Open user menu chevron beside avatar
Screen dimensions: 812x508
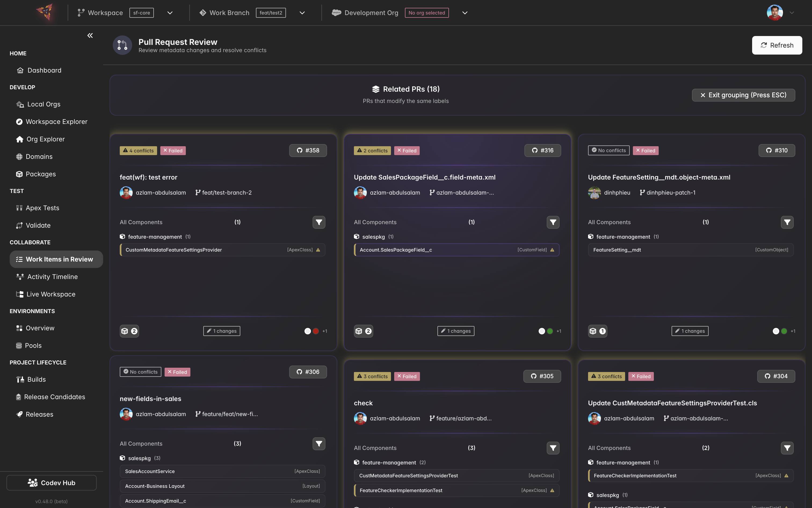coord(792,13)
